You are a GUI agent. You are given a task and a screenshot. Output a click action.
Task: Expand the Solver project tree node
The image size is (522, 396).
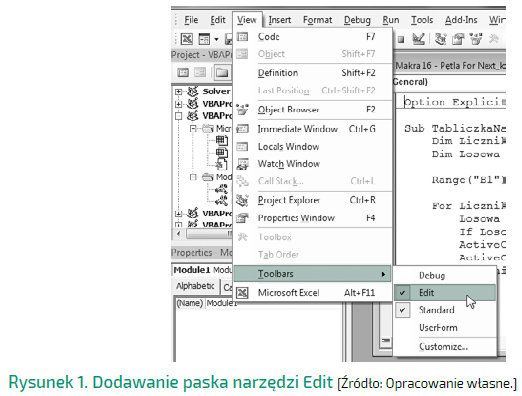pyautogui.click(x=179, y=91)
